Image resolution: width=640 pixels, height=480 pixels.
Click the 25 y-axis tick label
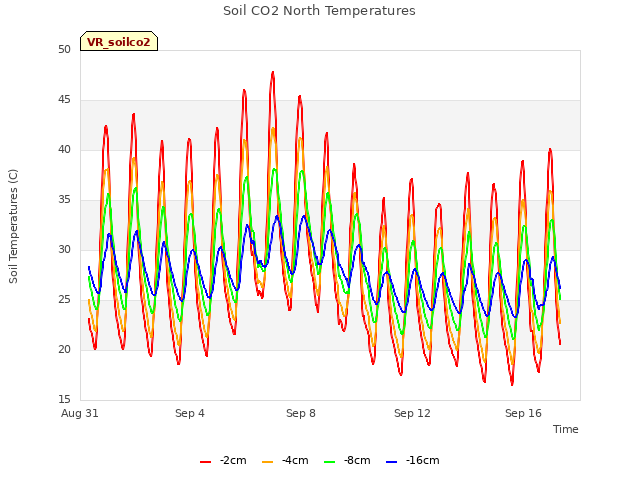coord(64,300)
